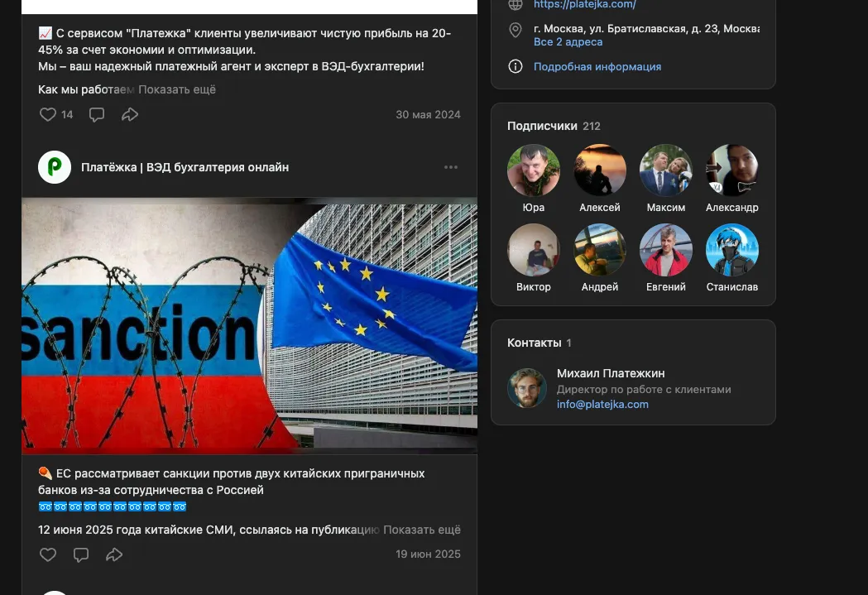The width and height of the screenshot is (868, 595).
Task: Open the Платёжка | ВЭД бухгалтерия онлайн post author
Action: [x=185, y=167]
